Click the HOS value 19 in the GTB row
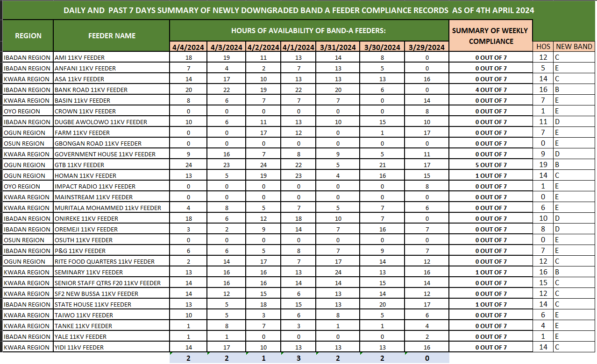597x364 pixels. pos(543,165)
